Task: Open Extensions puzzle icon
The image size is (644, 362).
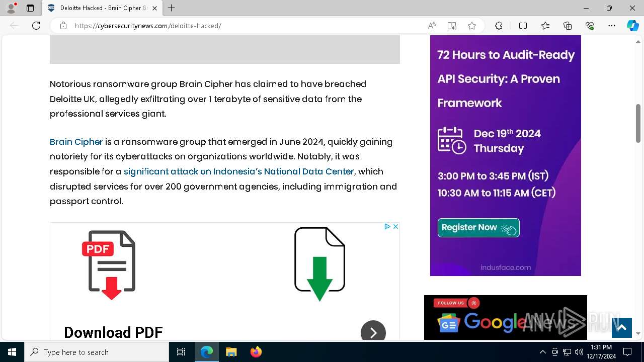Action: point(499,26)
